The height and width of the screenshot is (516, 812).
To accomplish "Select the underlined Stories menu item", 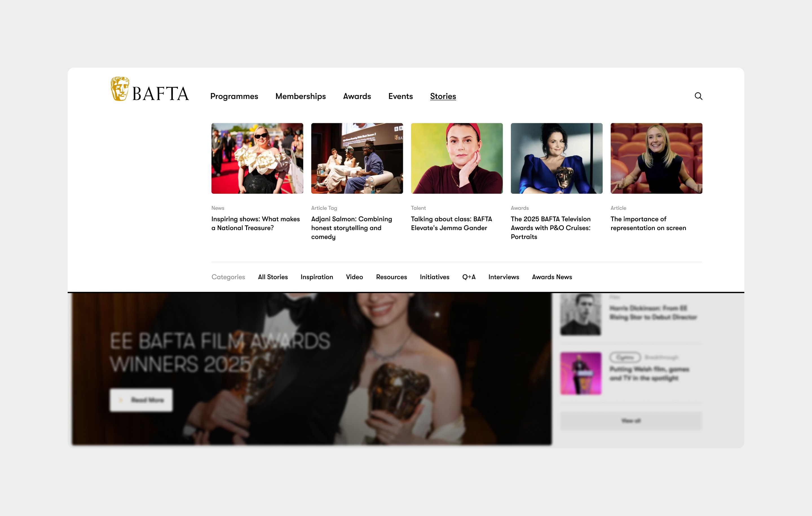I will pos(443,96).
